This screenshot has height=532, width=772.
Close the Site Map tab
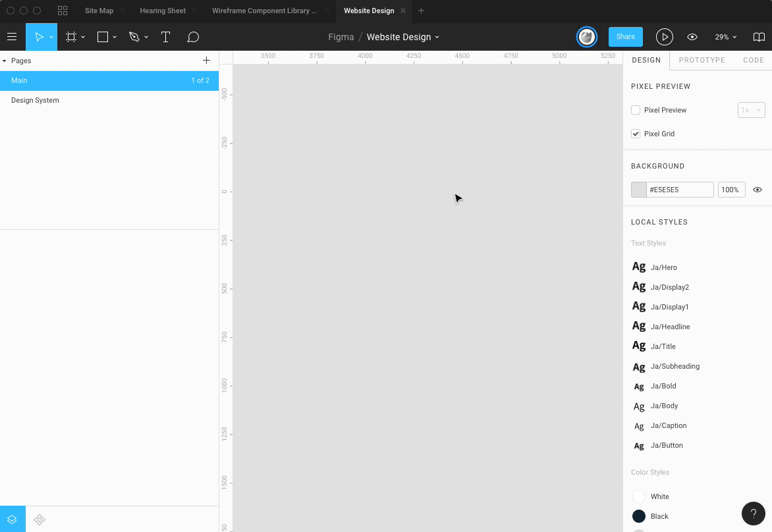click(x=123, y=11)
